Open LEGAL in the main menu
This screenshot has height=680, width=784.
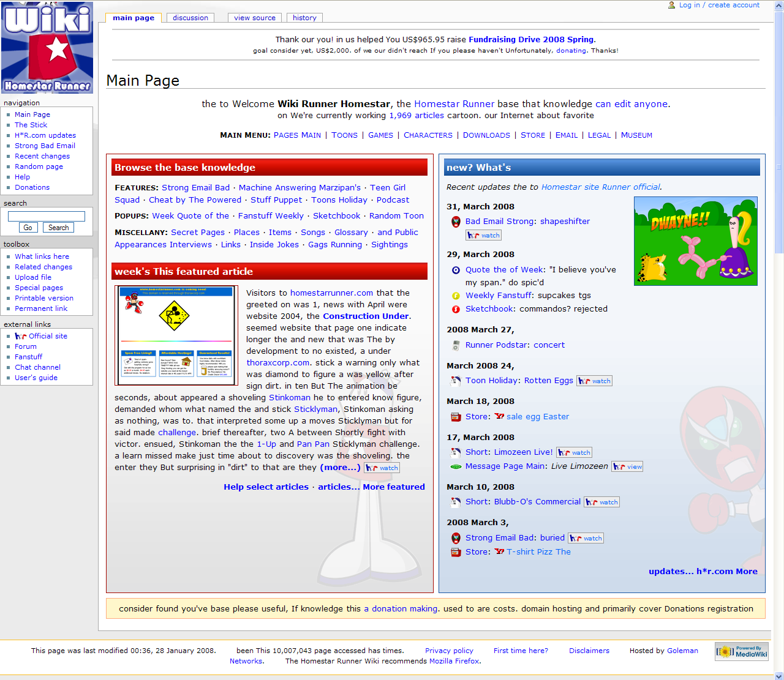tap(599, 135)
